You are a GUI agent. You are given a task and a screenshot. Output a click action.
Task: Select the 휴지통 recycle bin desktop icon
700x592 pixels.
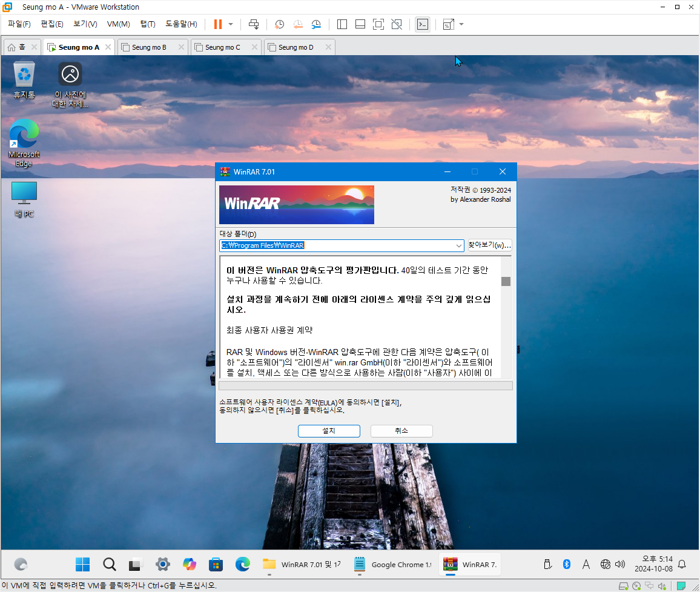[x=24, y=81]
